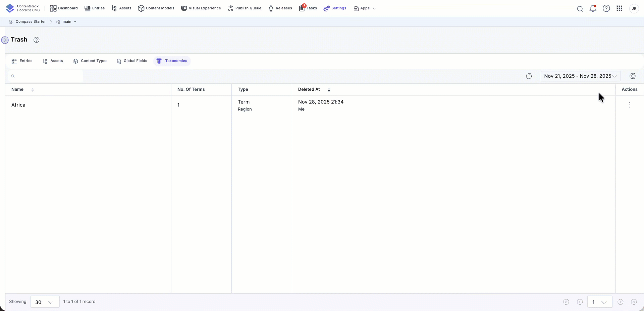Open Visual Experience

click(x=201, y=8)
